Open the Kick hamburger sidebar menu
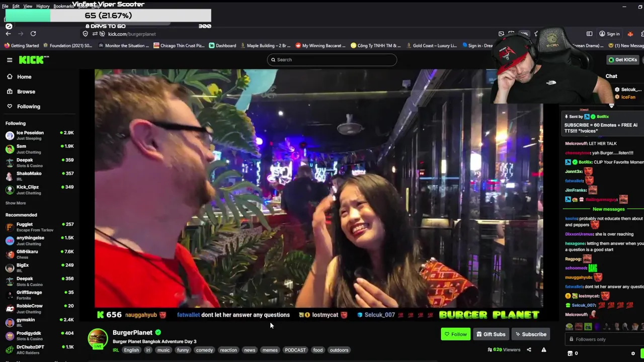 (10, 60)
